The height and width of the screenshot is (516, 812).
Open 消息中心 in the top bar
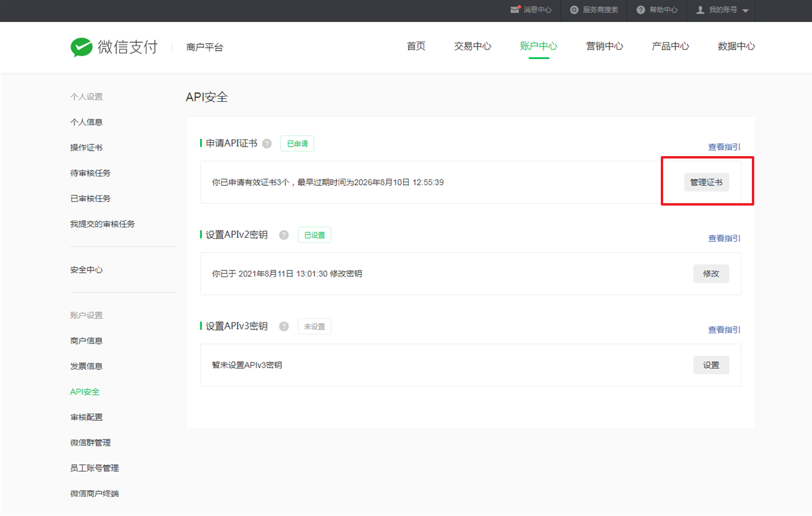tap(537, 10)
